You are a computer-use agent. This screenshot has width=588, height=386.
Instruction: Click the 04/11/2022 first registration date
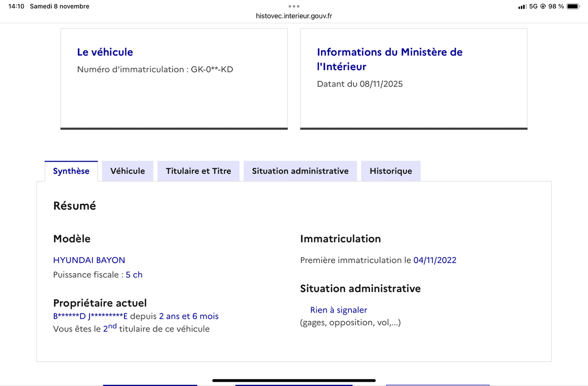pos(435,260)
